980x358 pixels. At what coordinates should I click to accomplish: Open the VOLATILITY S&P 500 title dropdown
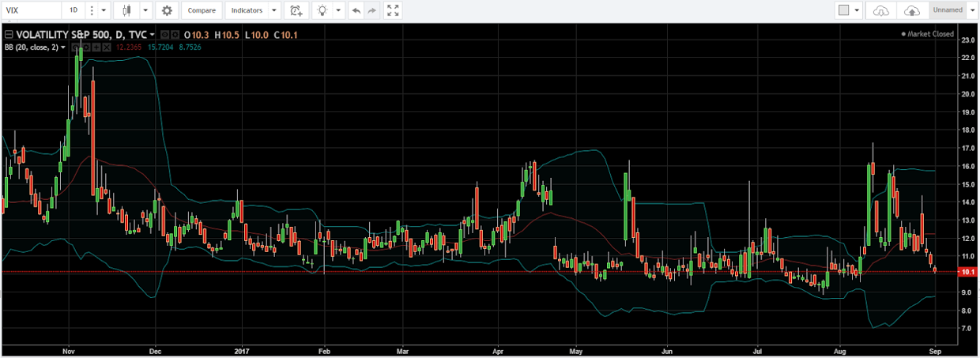tap(152, 35)
